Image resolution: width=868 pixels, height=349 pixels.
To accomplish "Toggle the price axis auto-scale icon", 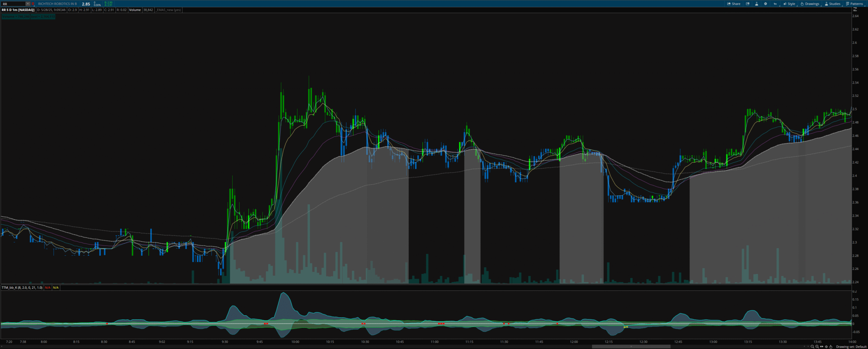I will pos(855,10).
